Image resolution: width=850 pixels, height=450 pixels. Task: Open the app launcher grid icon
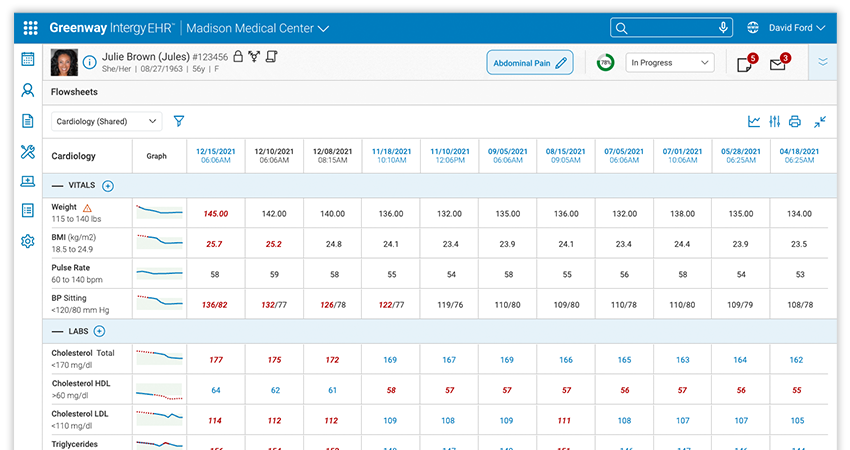[31, 28]
